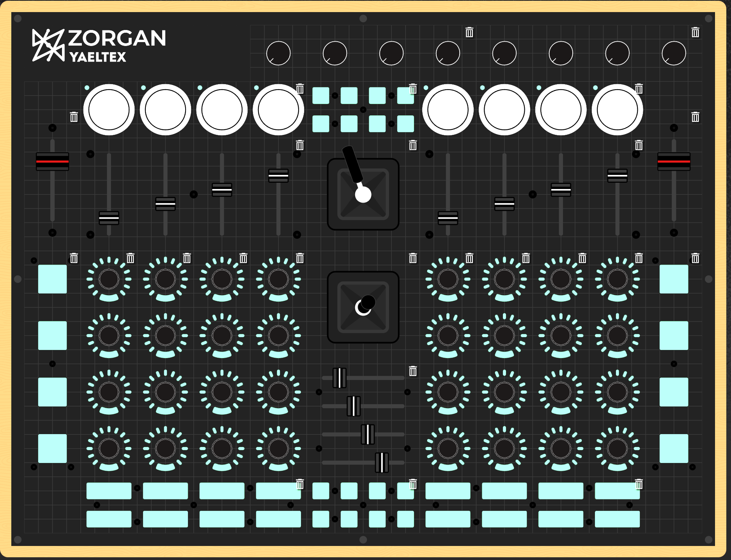Viewport: 731px width, 560px height.
Task: Select the last large white arcade button on right
Action: point(617,110)
